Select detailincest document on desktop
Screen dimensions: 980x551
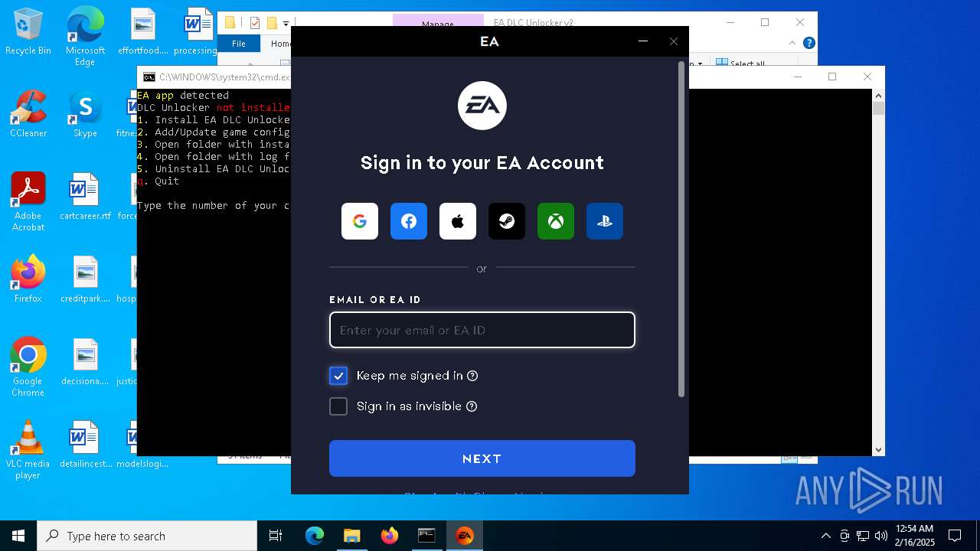tap(85, 444)
